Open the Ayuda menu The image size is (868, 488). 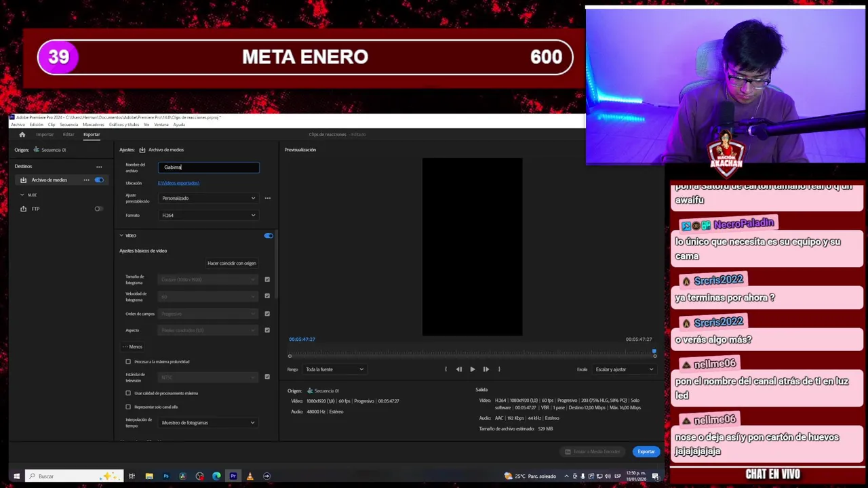[179, 125]
